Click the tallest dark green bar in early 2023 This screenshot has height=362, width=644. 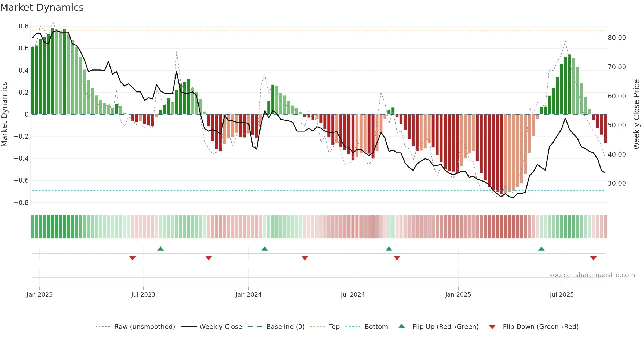click(52, 71)
